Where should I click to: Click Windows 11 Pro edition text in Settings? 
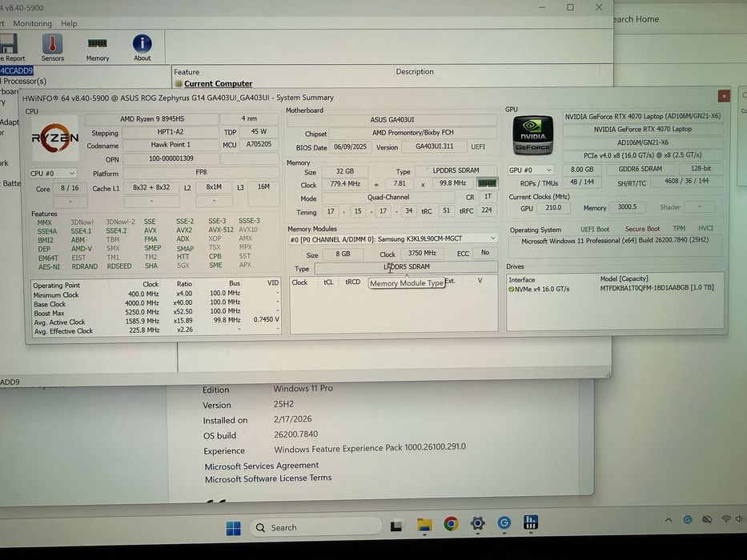pos(303,388)
